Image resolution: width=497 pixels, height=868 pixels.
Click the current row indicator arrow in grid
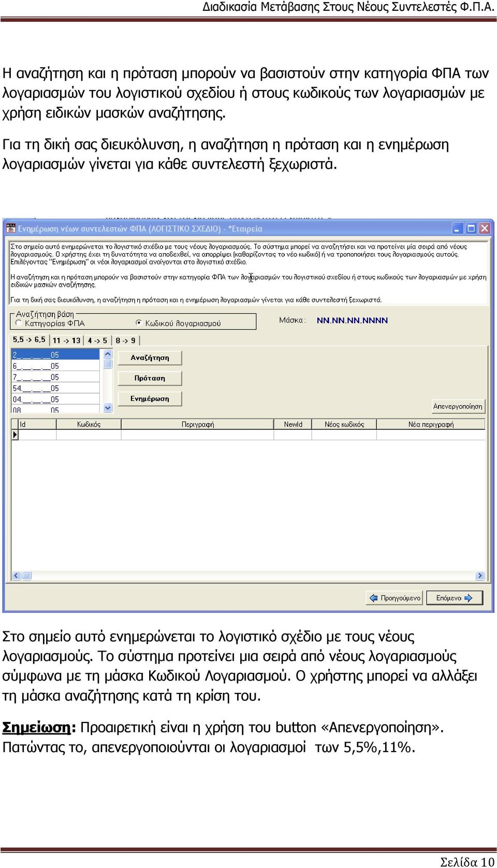(15, 435)
